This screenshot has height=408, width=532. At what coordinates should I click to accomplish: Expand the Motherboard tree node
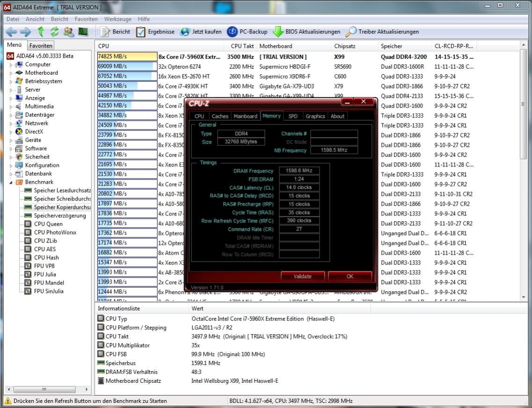click(x=11, y=73)
